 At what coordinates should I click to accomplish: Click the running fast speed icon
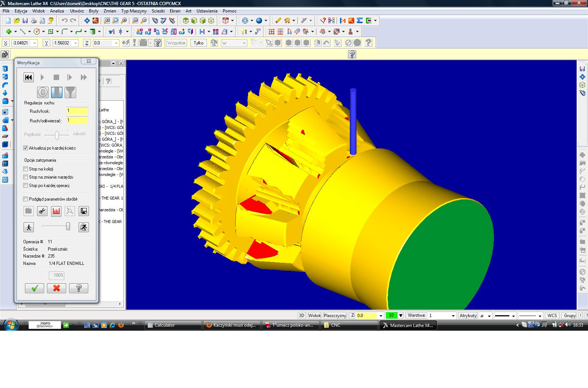point(84,227)
